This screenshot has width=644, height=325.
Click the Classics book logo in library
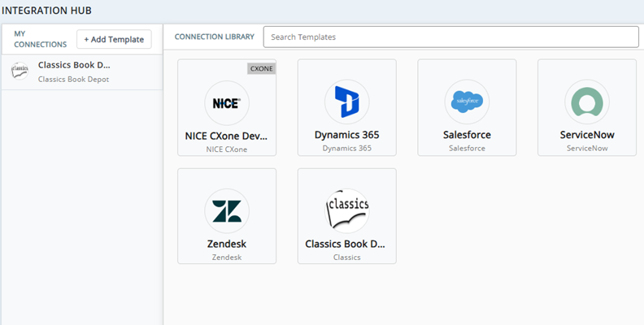click(x=346, y=211)
